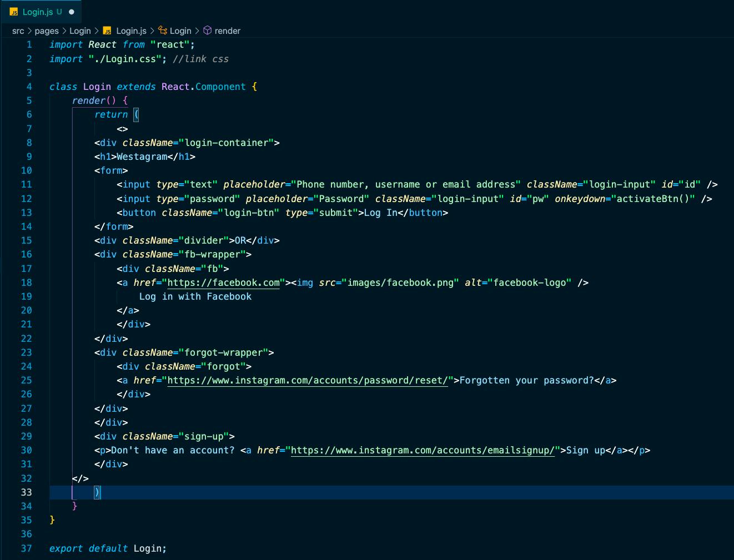Viewport: 734px width, 560px height.
Task: Click the Forgotten your password? text
Action: [x=526, y=380]
